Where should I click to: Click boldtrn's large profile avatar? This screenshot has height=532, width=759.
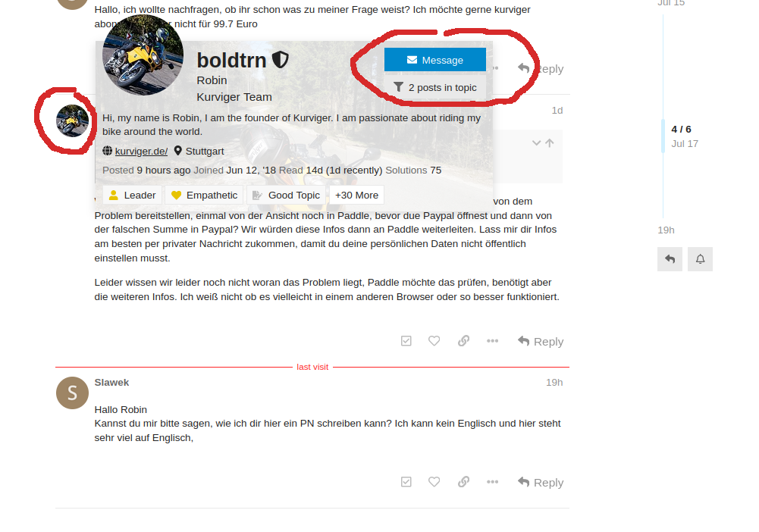[x=143, y=55]
